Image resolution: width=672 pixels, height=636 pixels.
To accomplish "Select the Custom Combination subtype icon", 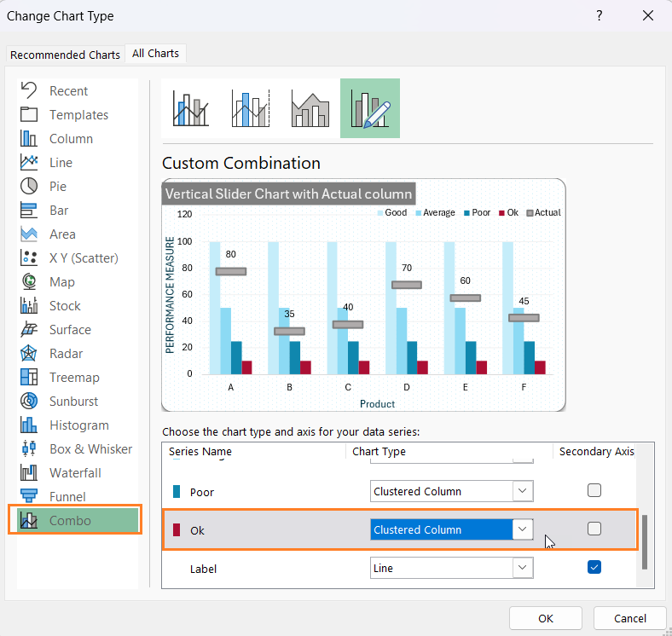I will point(370,108).
